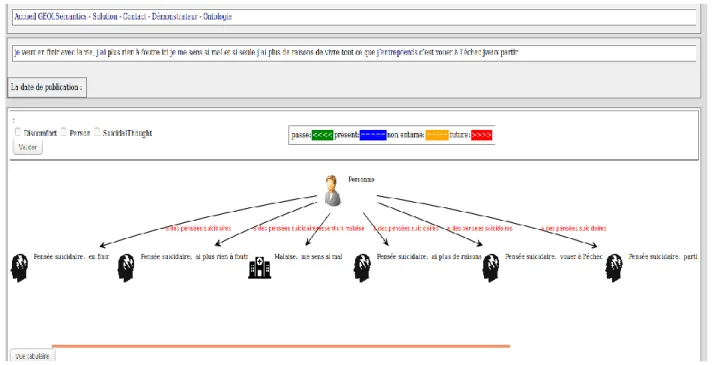Click 'Pensée suicidaire. parti' label
The width and height of the screenshot is (714, 365).
663,257
